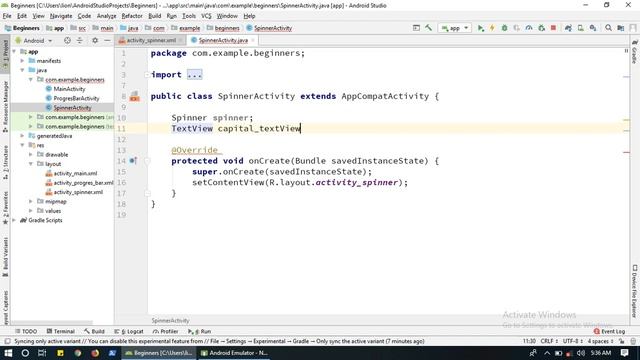Screen dimensions: 640x360
Task: Open Gradle side panel tab
Action: point(635,51)
